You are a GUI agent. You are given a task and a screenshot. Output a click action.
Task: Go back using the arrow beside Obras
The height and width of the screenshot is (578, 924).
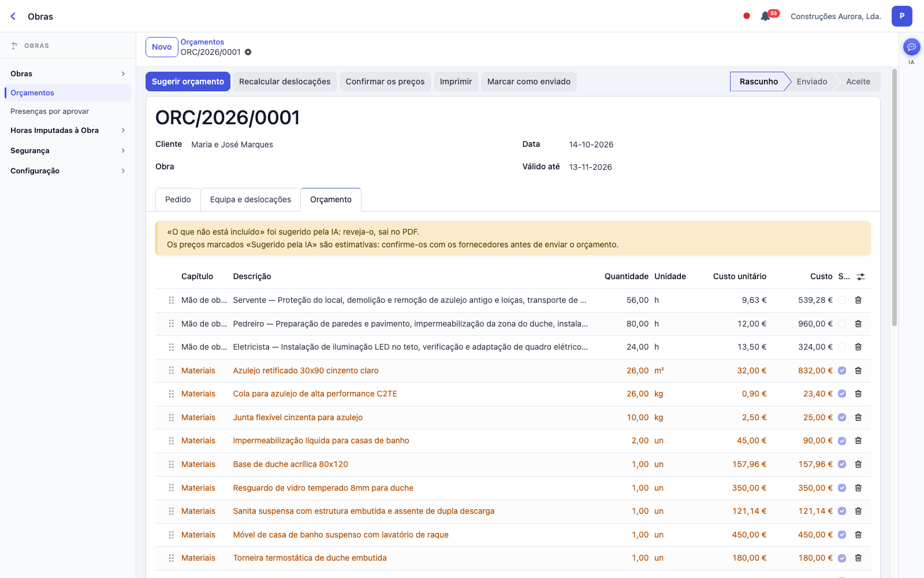(13, 16)
